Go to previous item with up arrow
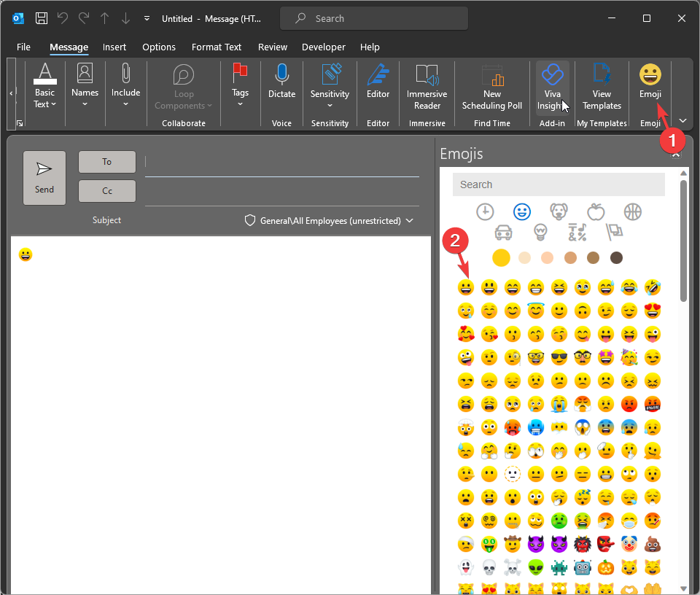The width and height of the screenshot is (700, 595). (104, 18)
